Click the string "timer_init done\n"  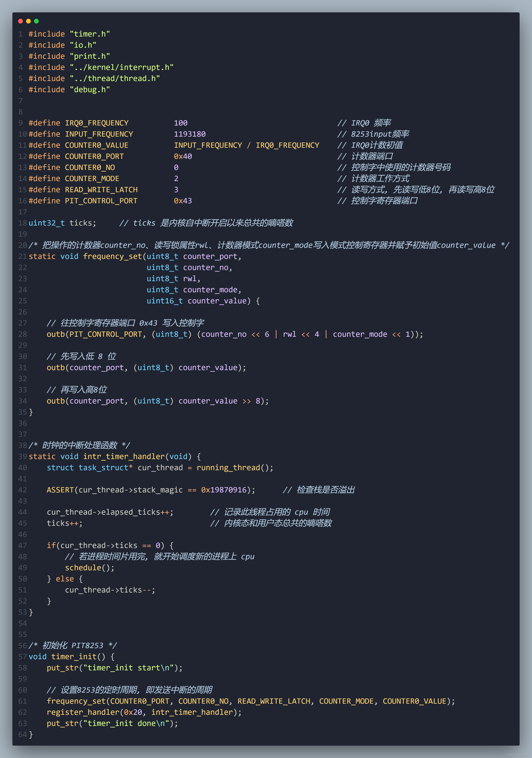click(126, 723)
